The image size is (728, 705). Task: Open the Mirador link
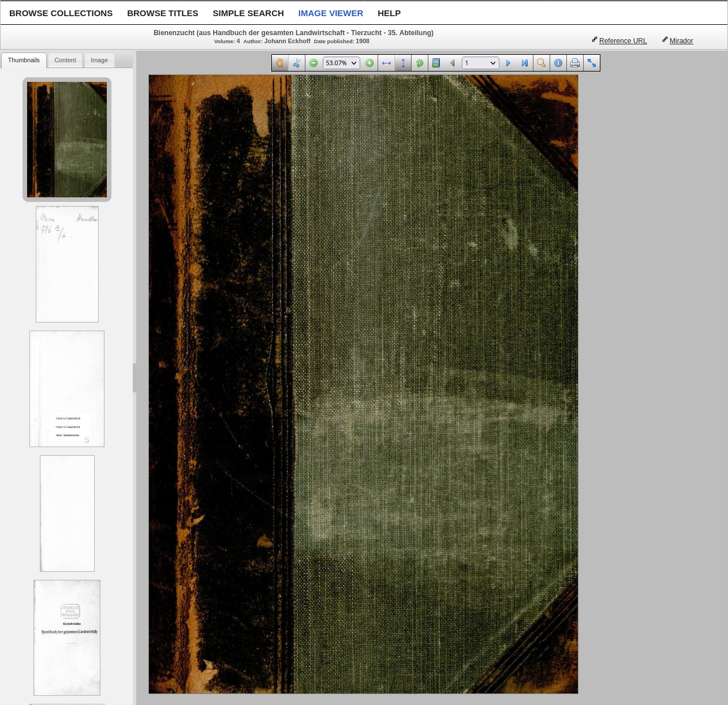[681, 41]
